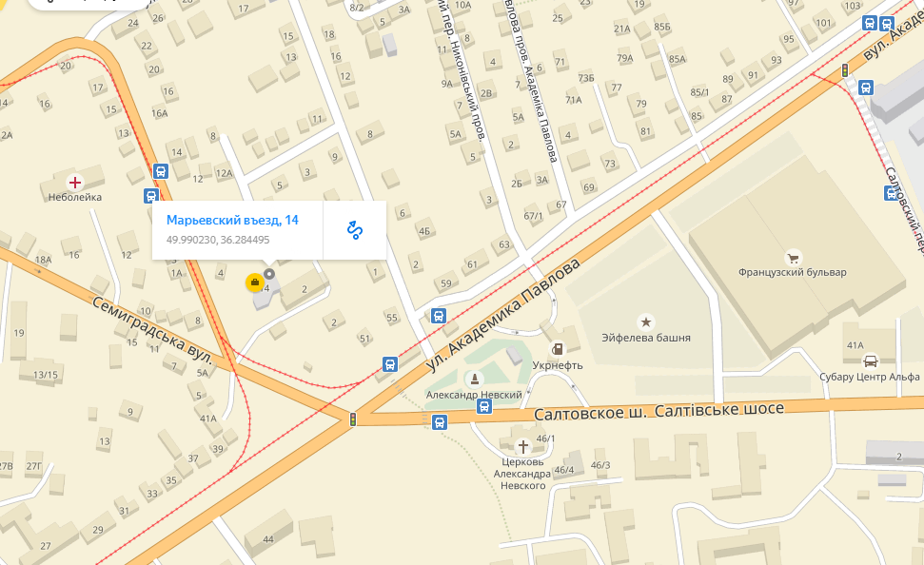Select the Французский бульвар shopping cart icon

pyautogui.click(x=793, y=258)
